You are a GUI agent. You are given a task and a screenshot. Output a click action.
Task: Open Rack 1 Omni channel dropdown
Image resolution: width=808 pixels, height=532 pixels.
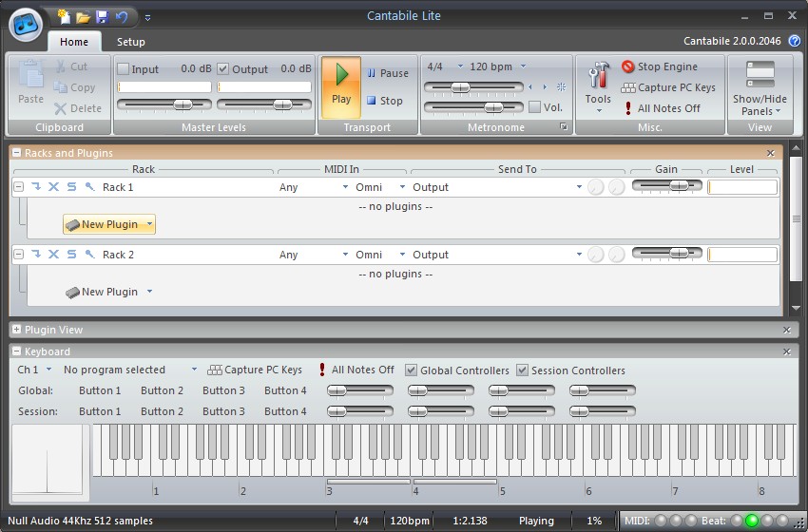[380, 187]
